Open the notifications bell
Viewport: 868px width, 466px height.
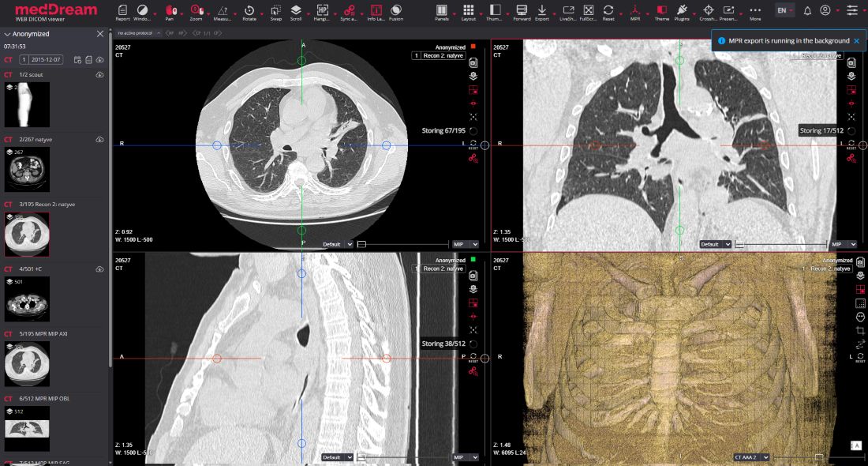pos(807,10)
